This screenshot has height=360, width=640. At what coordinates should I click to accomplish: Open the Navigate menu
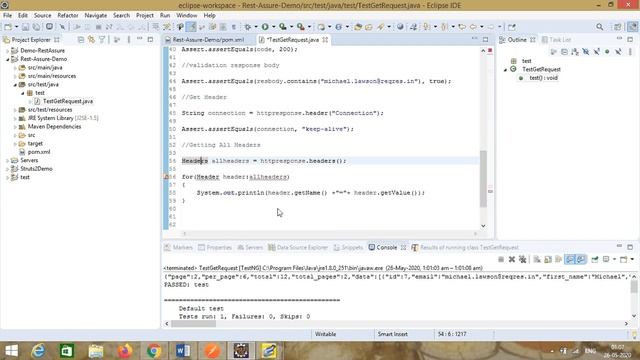96,15
